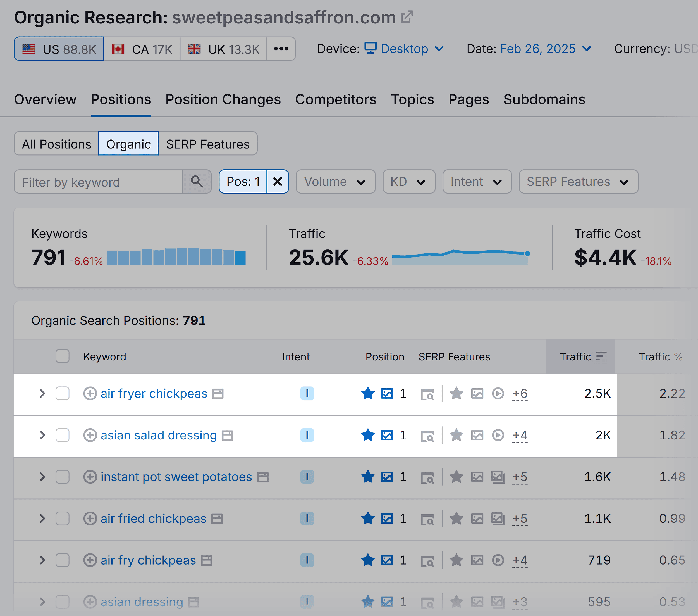Click the SERP preview icon in "air fry chickpeas" row
Viewport: 698px width, 616px height.
[x=428, y=560]
